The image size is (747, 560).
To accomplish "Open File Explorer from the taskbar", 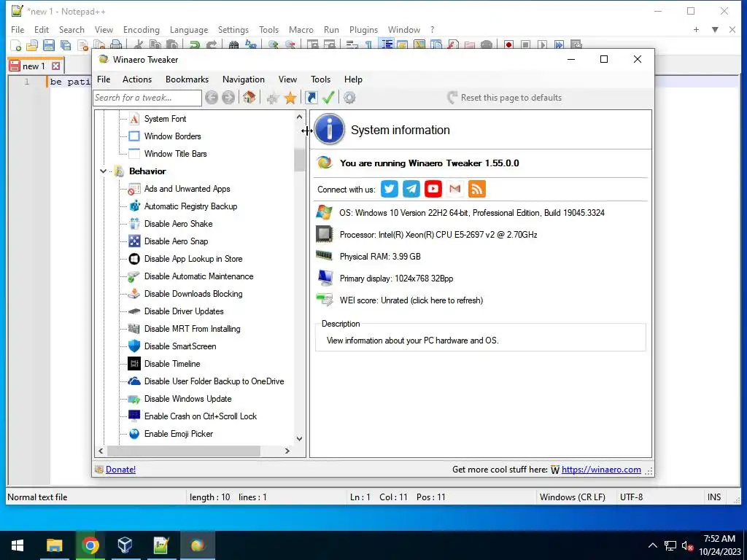I will point(54,545).
